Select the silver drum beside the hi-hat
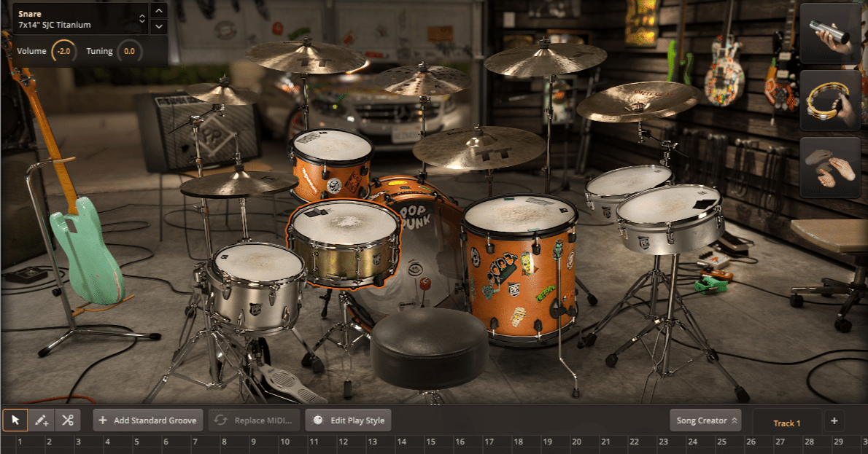 256,288
